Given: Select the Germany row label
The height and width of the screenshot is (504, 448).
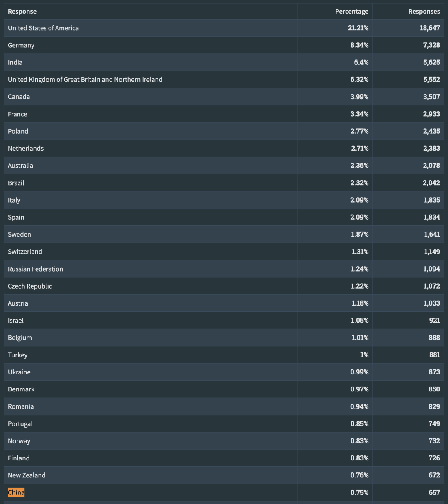Looking at the screenshot, I should 21,45.
